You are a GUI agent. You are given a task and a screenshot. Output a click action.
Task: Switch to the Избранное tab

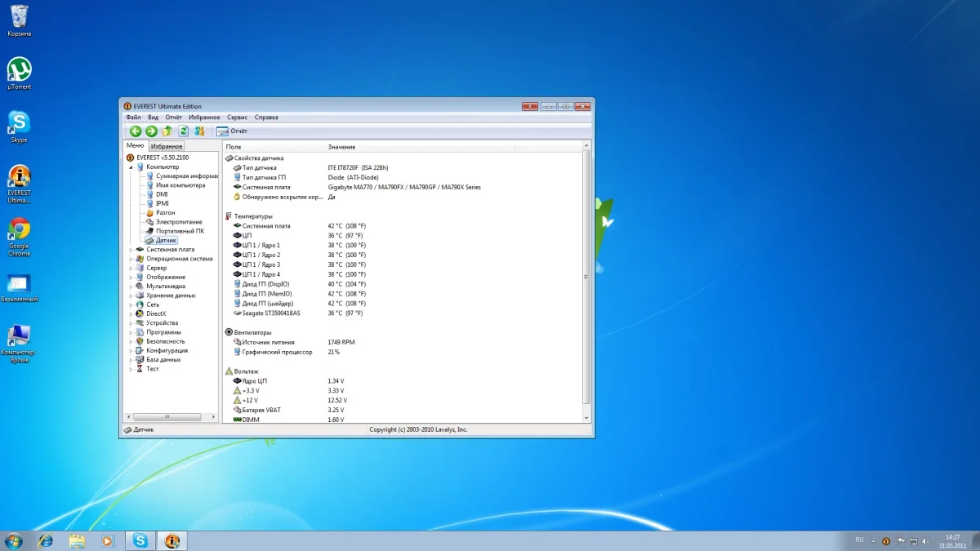click(x=167, y=146)
